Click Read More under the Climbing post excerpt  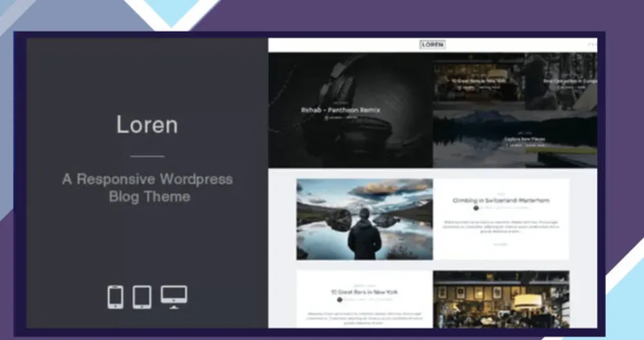pos(500,244)
